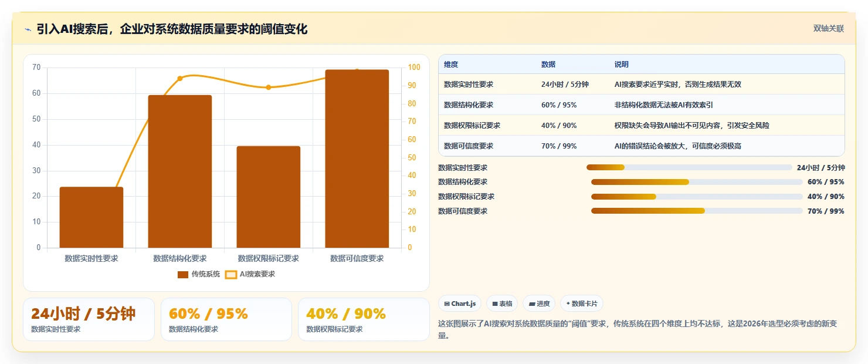Viewport: 868px width, 364px height.
Task: Open the 60% / 95% data card
Action: [226, 319]
